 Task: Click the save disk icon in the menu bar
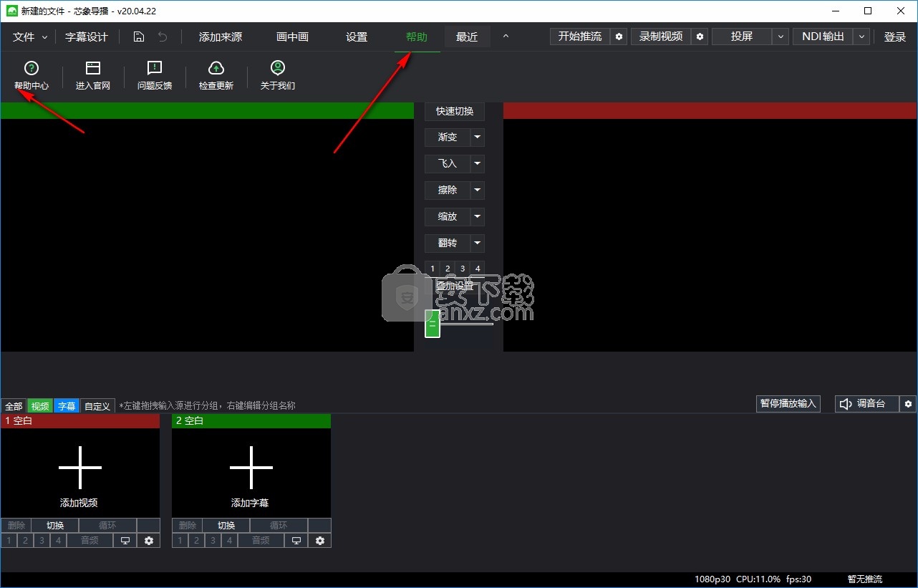tap(140, 37)
